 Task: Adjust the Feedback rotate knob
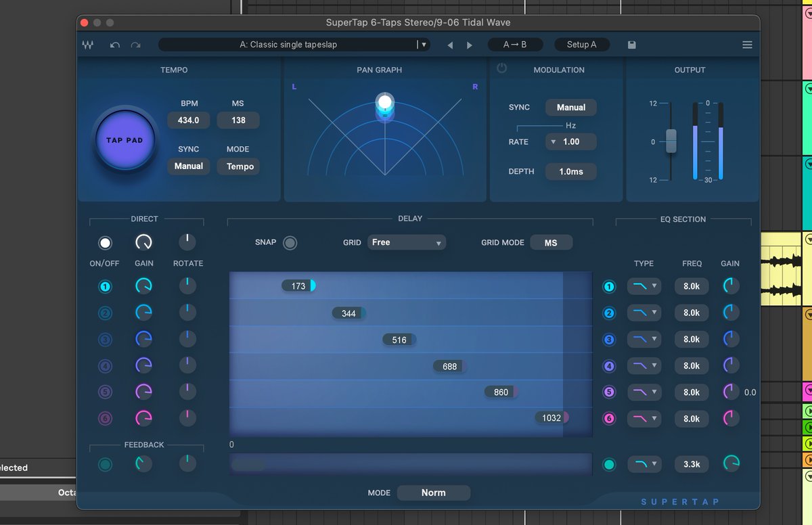pyautogui.click(x=187, y=463)
